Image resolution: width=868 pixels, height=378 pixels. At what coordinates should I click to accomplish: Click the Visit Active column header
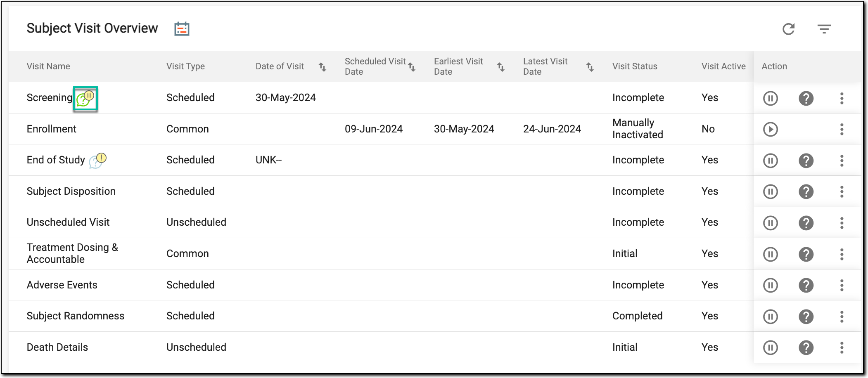coord(723,66)
